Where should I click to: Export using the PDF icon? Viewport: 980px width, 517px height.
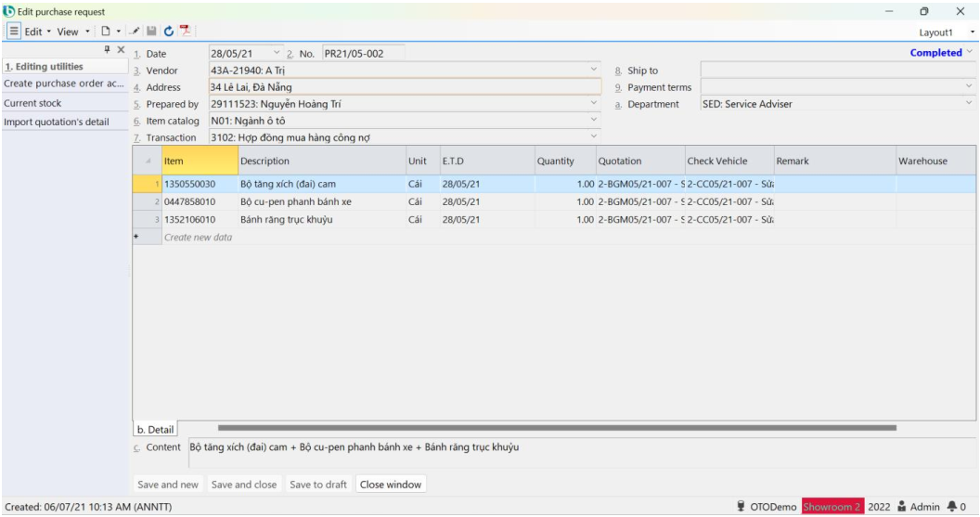[185, 32]
